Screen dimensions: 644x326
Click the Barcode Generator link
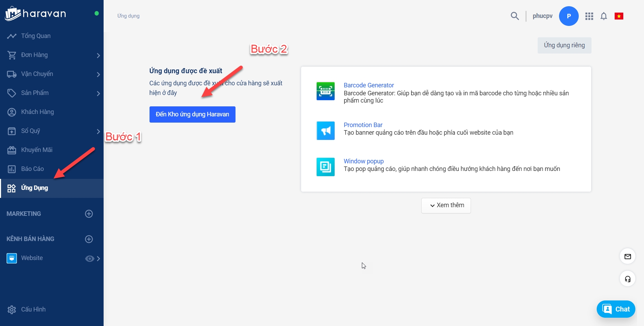point(368,85)
